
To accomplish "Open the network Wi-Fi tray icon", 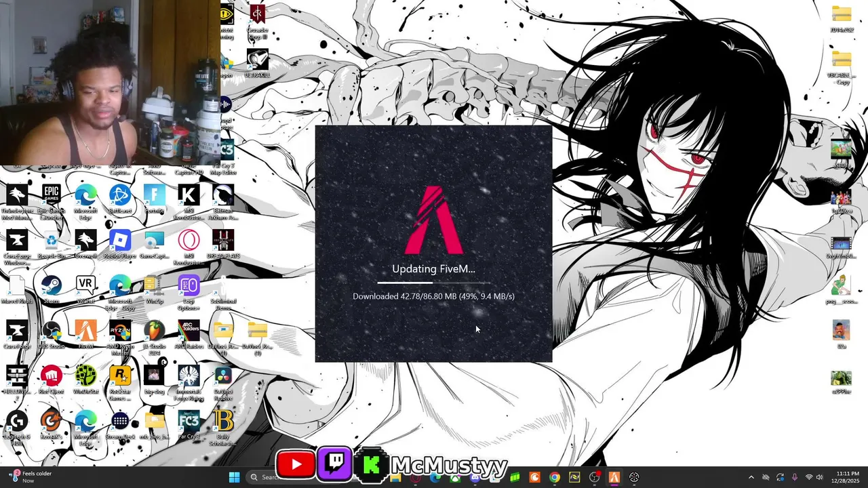I will pos(808,477).
